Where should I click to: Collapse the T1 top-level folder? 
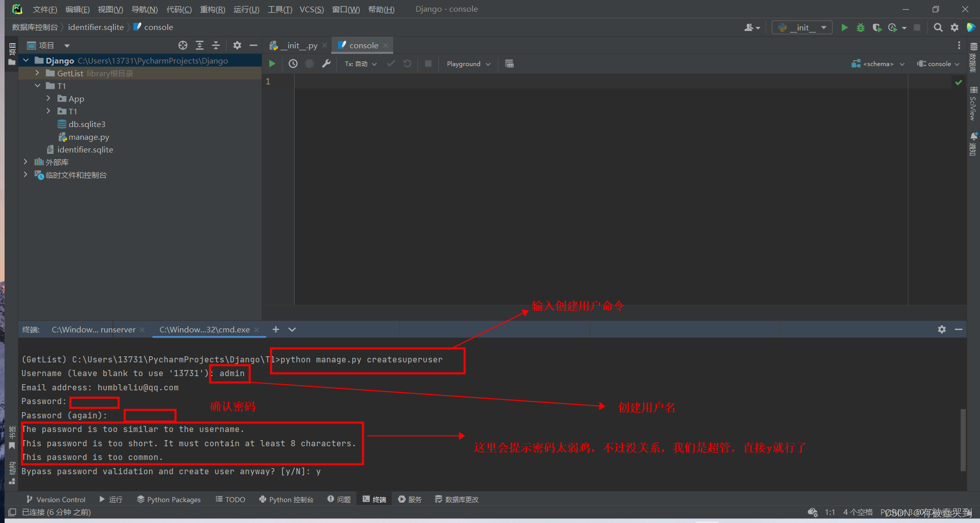[x=37, y=86]
